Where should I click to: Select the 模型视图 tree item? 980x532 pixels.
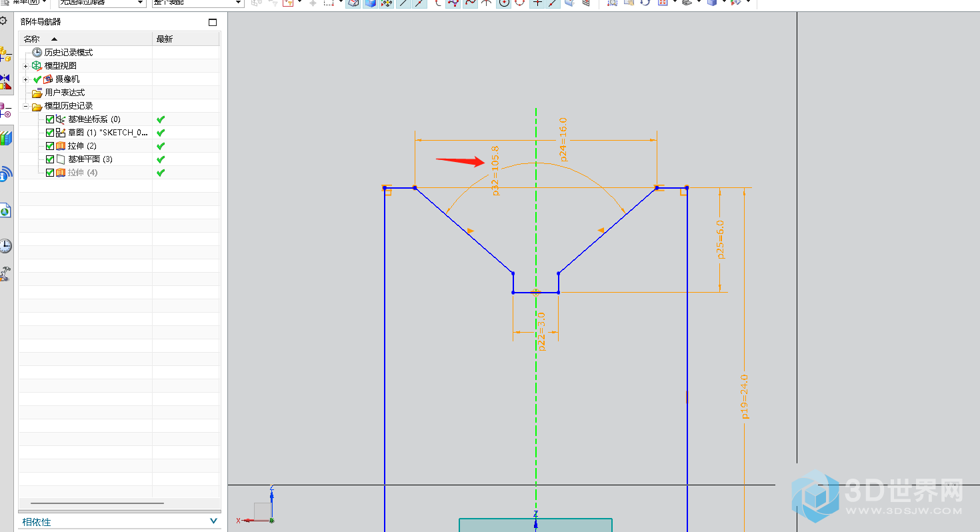61,65
